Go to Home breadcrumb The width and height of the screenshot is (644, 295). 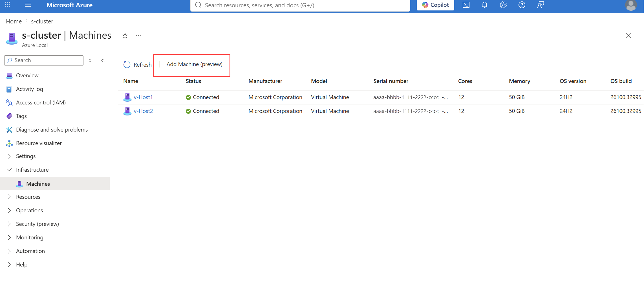click(14, 21)
